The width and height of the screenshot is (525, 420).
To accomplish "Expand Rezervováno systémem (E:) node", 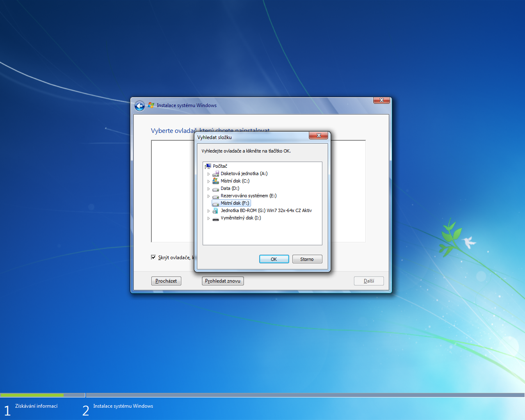I will pos(208,196).
